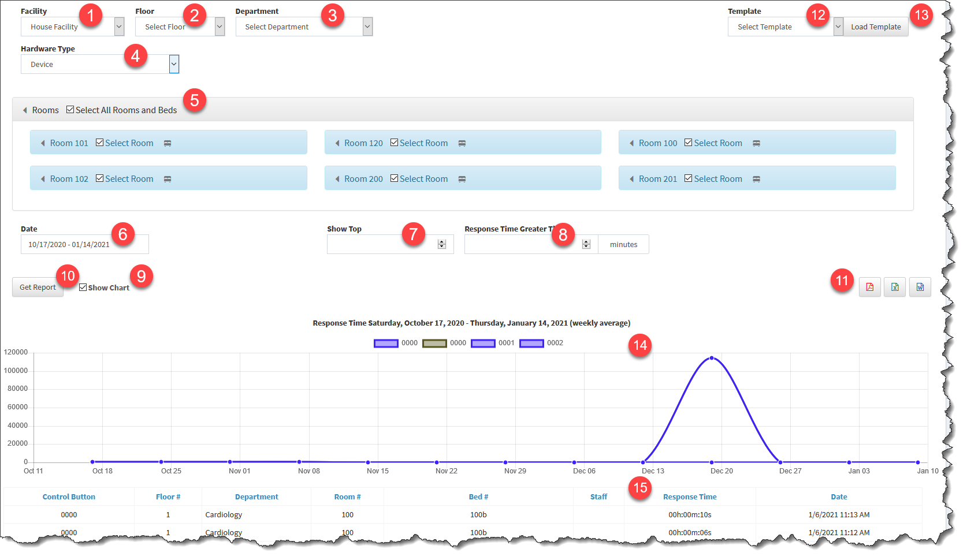Collapse the Rooms panel
967x560 pixels.
coord(25,110)
